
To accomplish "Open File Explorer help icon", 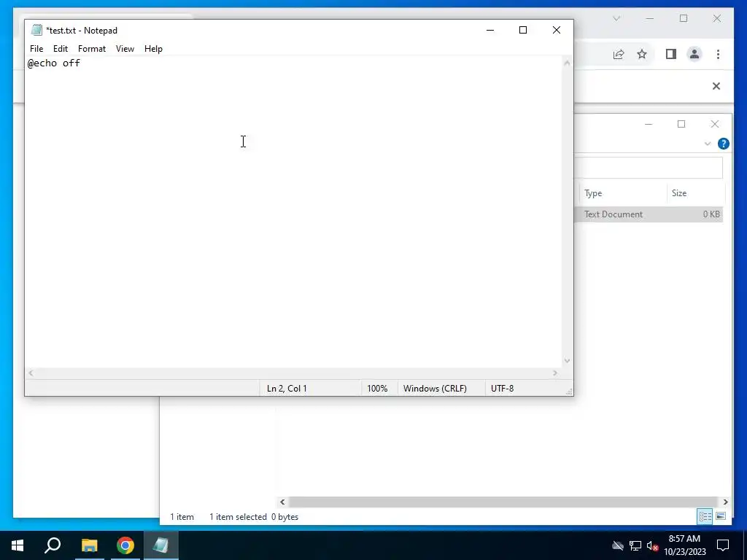I will coord(723,144).
